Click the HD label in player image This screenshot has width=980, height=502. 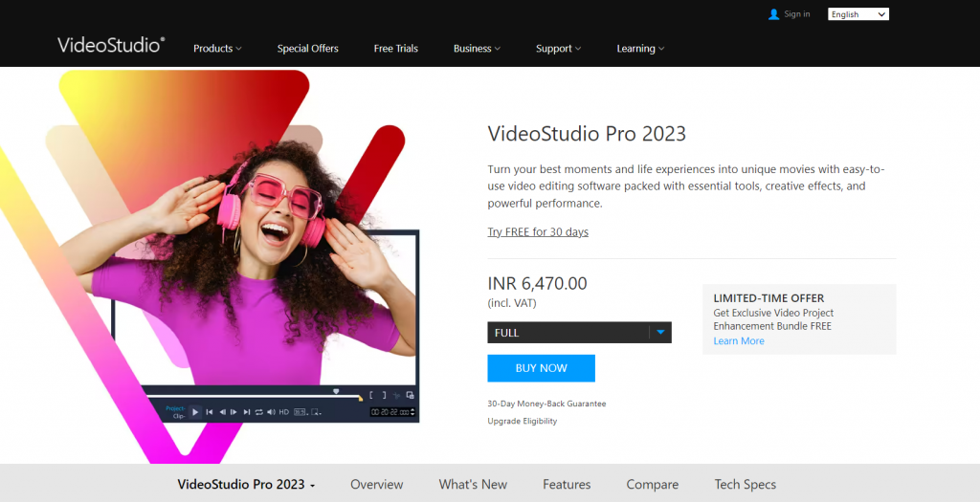(x=283, y=412)
